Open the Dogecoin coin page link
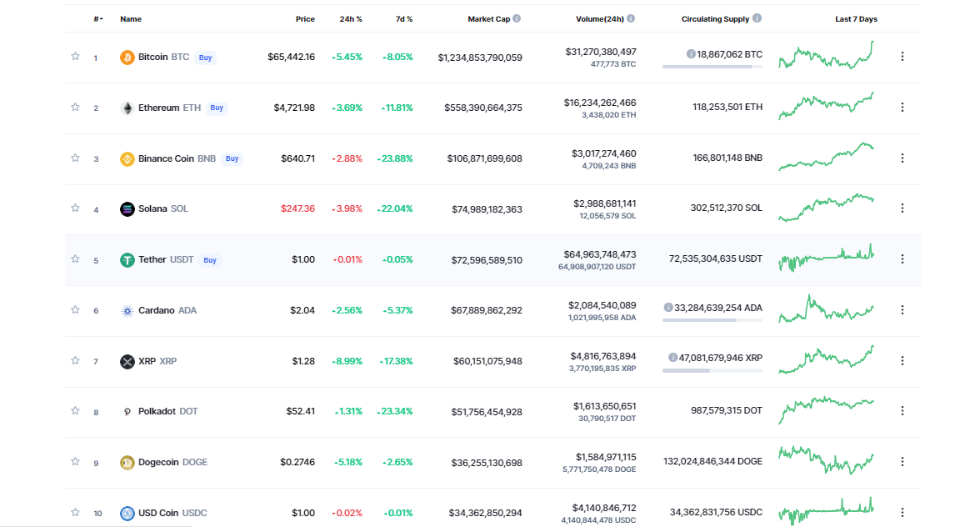 (x=173, y=463)
